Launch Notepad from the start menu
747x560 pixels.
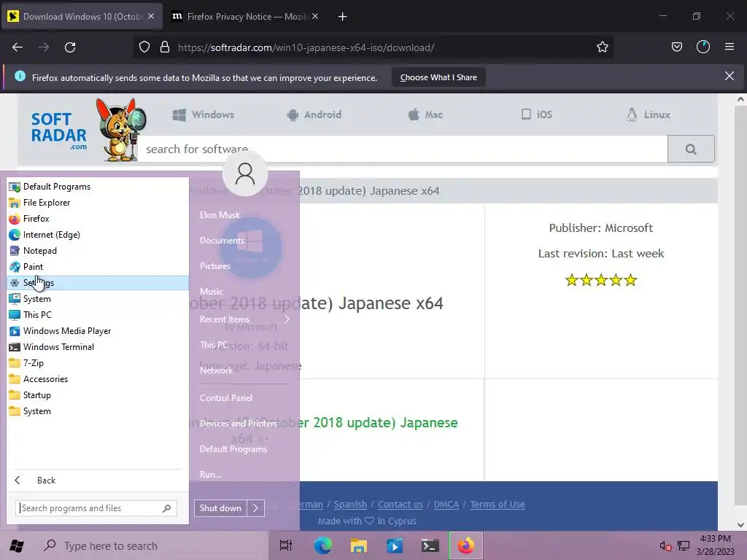point(98,251)
